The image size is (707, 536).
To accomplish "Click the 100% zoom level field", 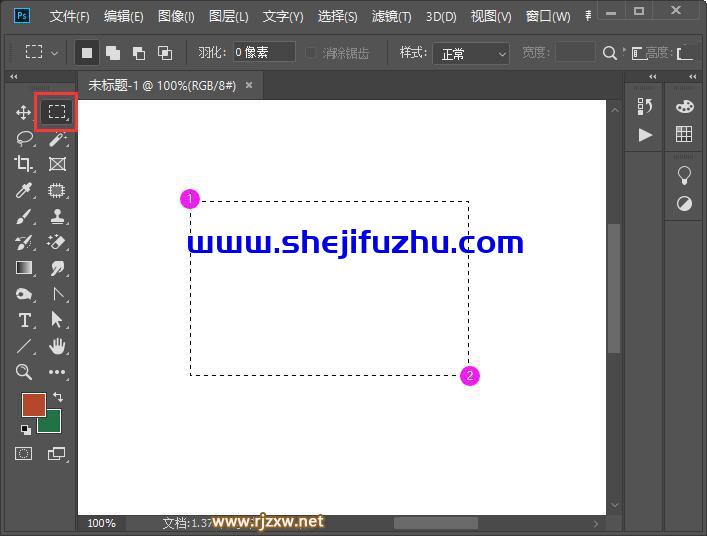I will tap(101, 523).
